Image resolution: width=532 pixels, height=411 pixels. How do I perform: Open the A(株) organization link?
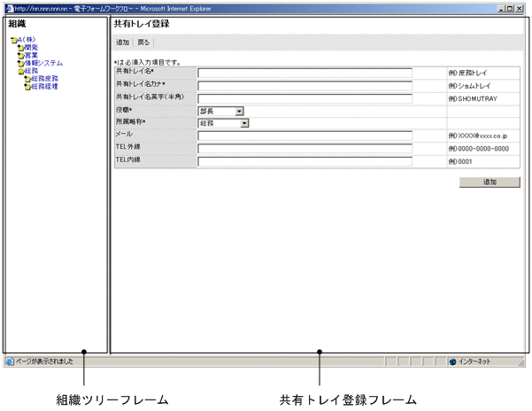[x=27, y=40]
